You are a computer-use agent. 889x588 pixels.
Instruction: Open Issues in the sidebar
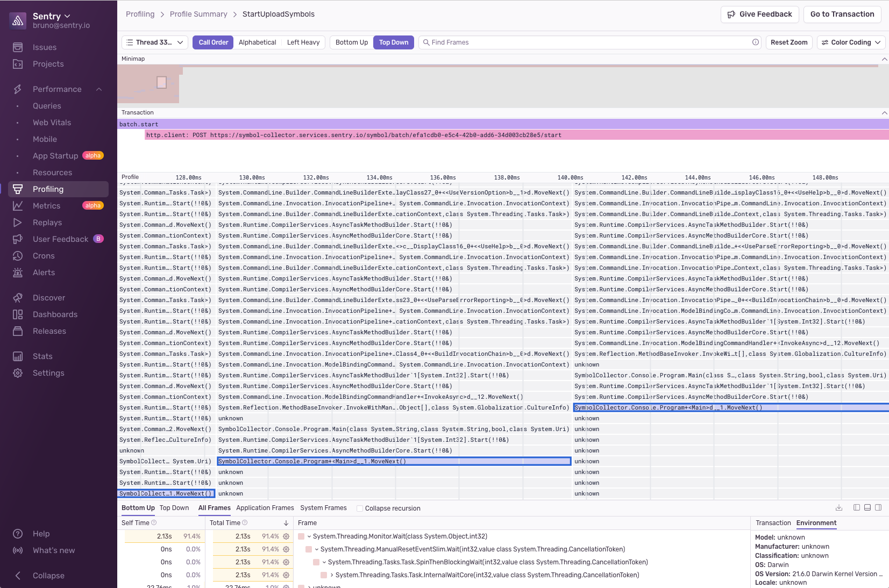pyautogui.click(x=44, y=47)
